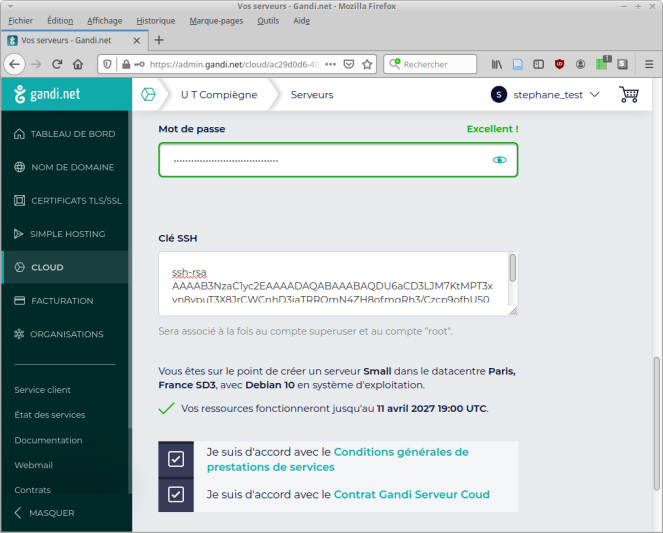Go to TABLEAU DE BORD
This screenshot has height=533, width=663.
click(x=65, y=134)
